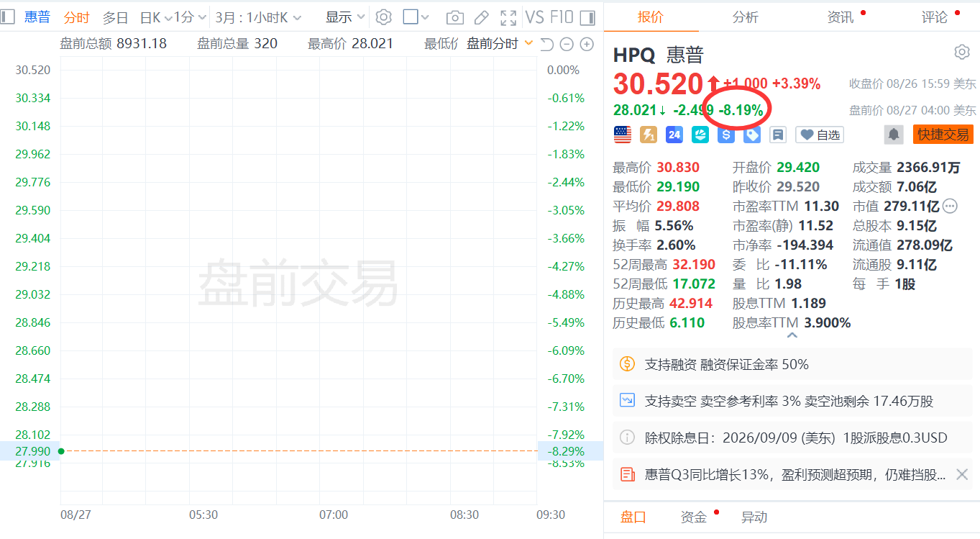Collapse the quote details chevron

coord(792,335)
